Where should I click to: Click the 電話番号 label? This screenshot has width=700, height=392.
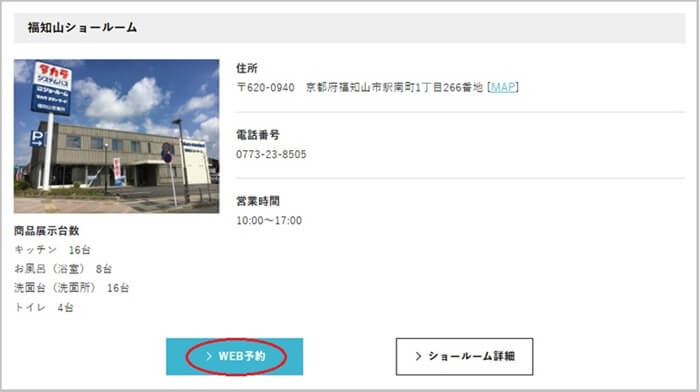258,135
